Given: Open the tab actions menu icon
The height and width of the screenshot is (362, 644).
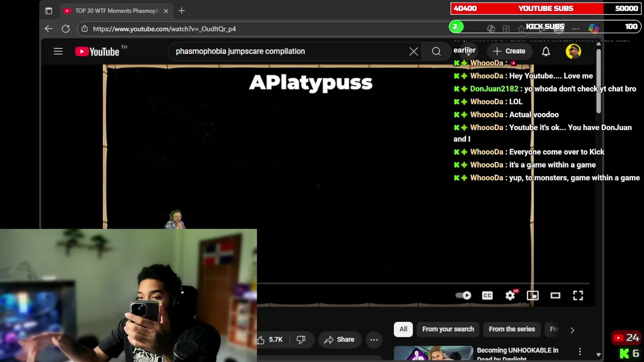Looking at the screenshot, I should coord(48,11).
